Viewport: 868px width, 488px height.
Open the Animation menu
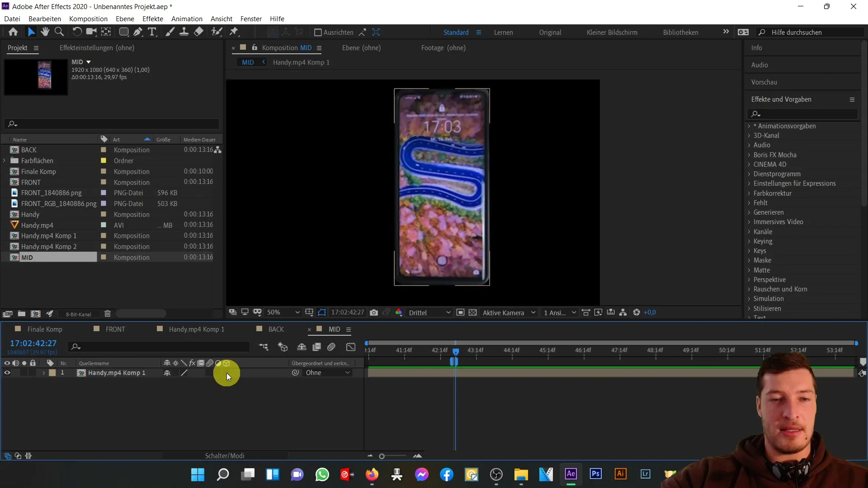(x=187, y=19)
